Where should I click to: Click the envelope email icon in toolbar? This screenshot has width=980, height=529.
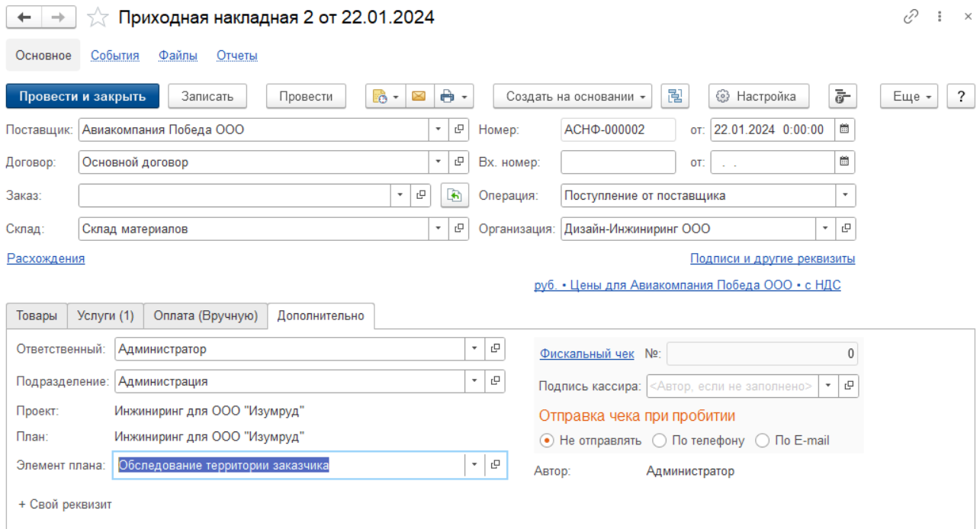pyautogui.click(x=419, y=96)
